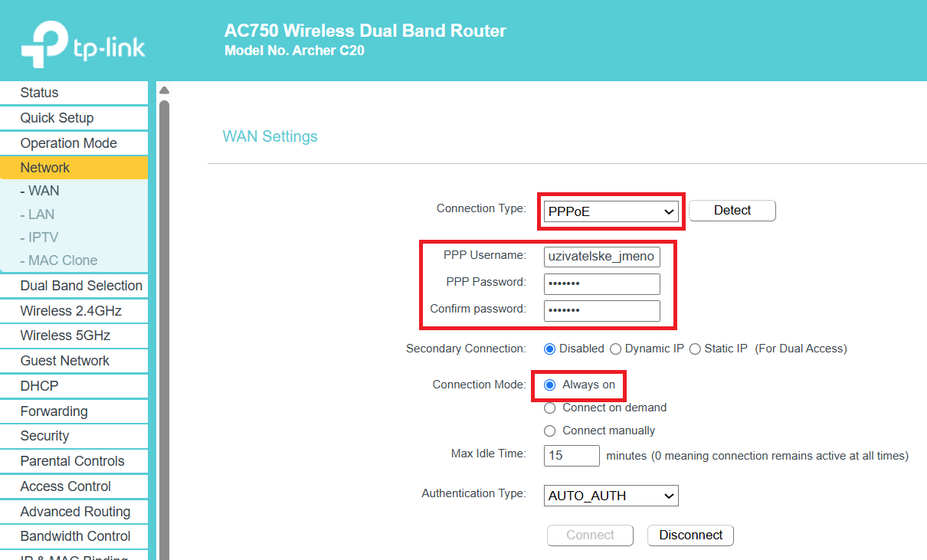Open Parental Controls menu item
This screenshot has height=560, width=927.
[x=74, y=461]
